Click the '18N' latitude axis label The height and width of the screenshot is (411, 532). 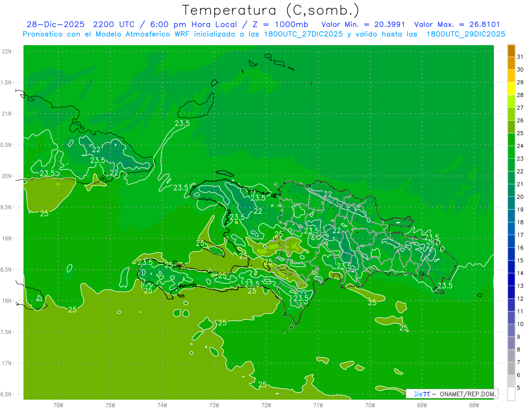[8, 301]
